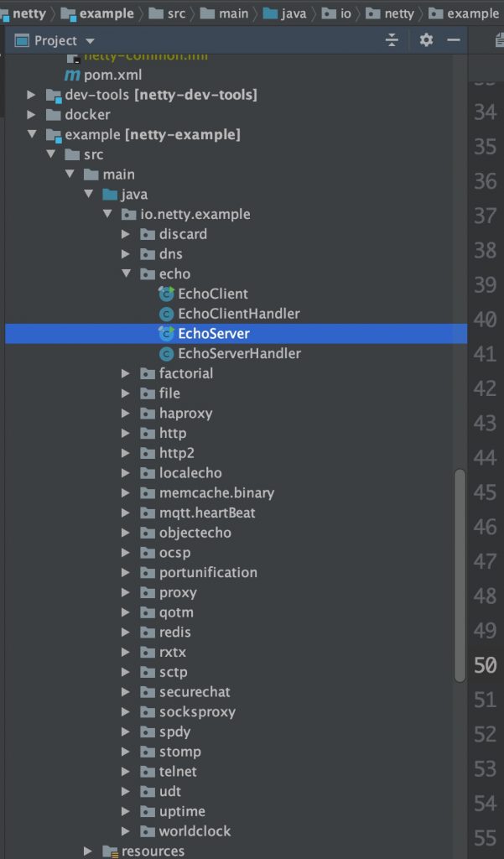The image size is (504, 859).
Task: Hide the Project panel with minimize icon
Action: 454,40
